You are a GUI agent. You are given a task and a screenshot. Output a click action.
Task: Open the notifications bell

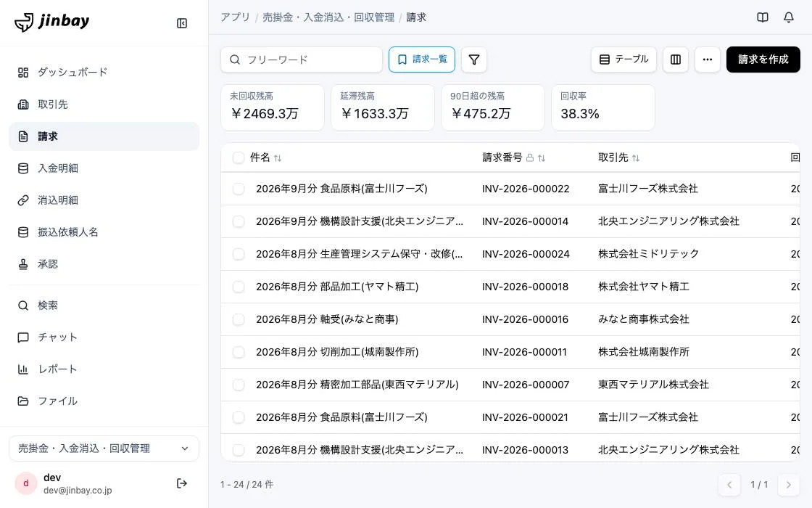coord(788,17)
